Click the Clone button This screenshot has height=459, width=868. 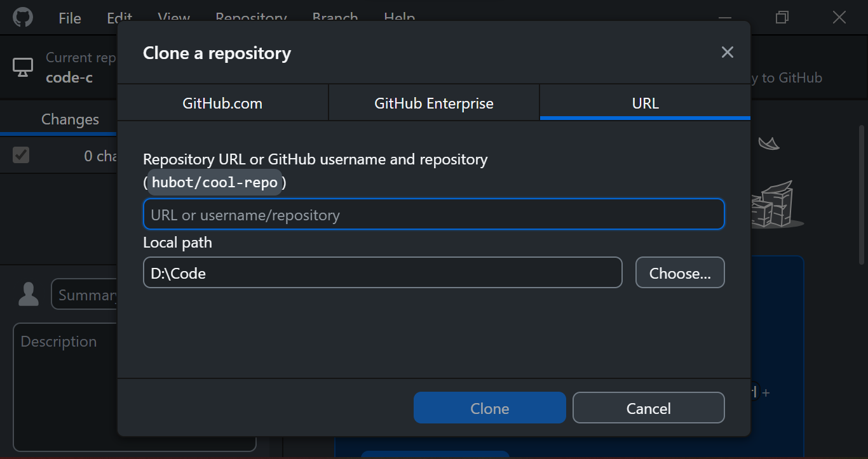tap(489, 408)
